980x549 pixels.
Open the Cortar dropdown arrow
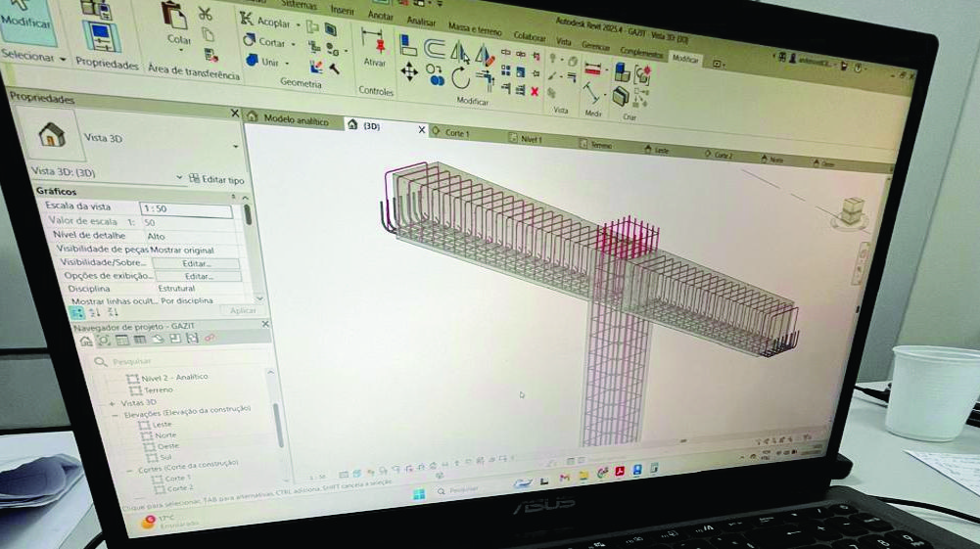[x=293, y=44]
